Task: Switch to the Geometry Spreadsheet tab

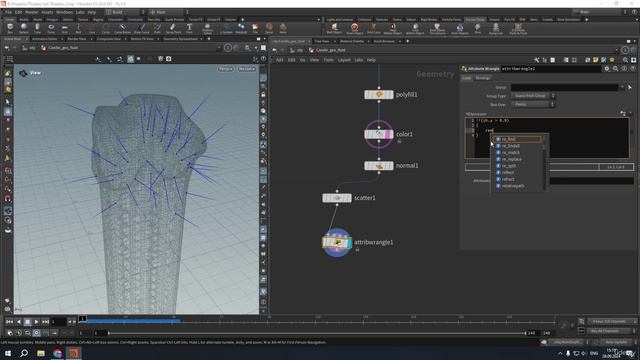Action: 180,39
